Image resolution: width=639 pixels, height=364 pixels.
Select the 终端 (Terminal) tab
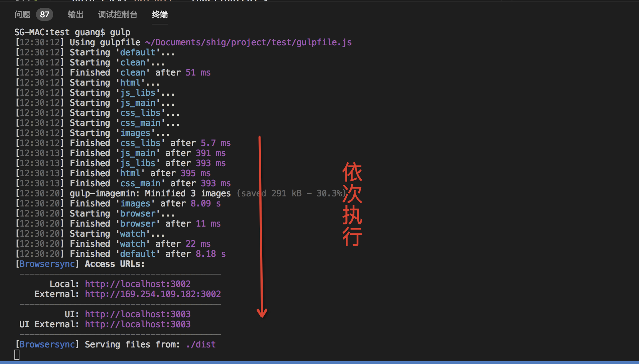160,14
